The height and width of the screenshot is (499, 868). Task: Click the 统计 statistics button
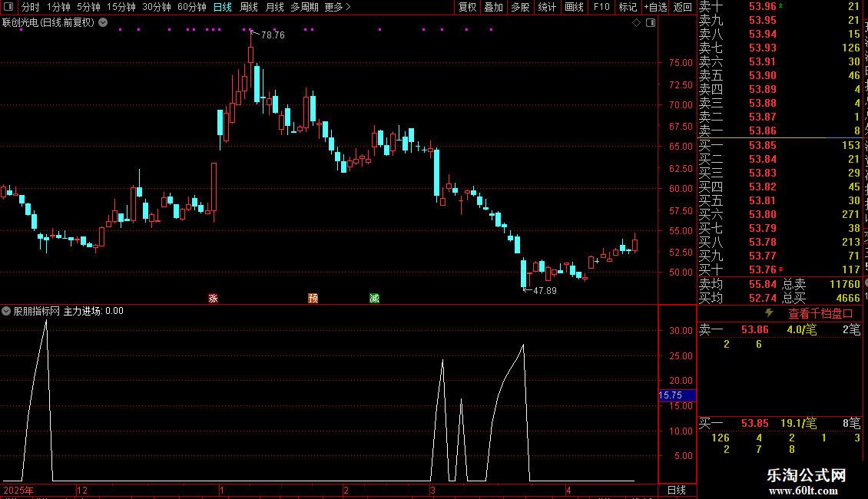tap(547, 7)
